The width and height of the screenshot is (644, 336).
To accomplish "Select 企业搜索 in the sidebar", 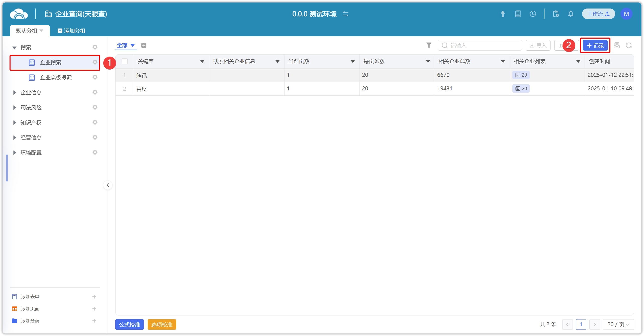I will click(x=55, y=63).
